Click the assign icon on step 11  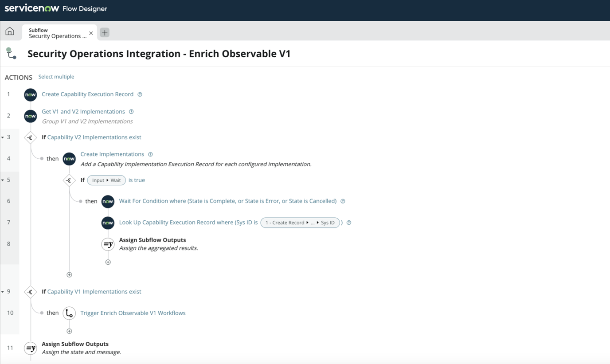click(31, 348)
